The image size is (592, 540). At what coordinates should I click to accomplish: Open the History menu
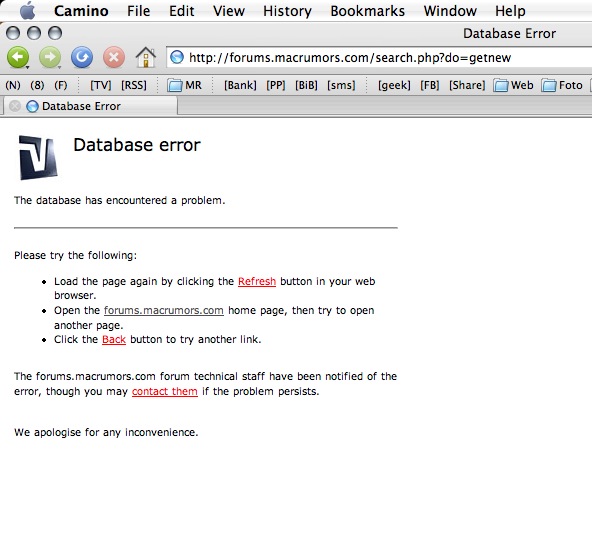pyautogui.click(x=287, y=11)
